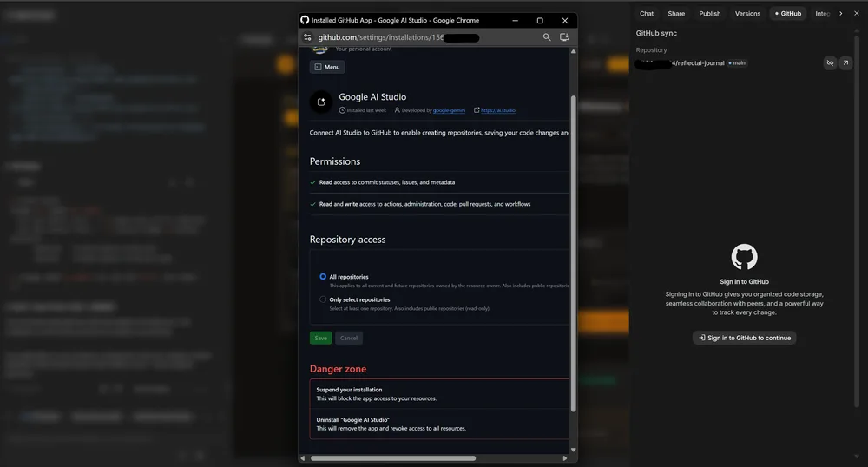This screenshot has width=868, height=467.
Task: Click the main branch badge
Action: 737,63
